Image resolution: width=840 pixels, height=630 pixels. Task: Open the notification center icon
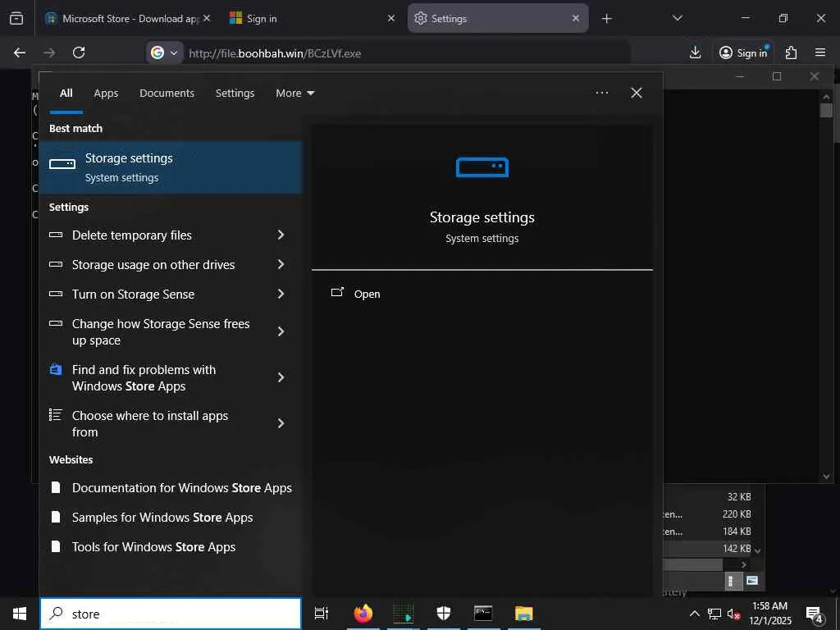[x=814, y=614]
